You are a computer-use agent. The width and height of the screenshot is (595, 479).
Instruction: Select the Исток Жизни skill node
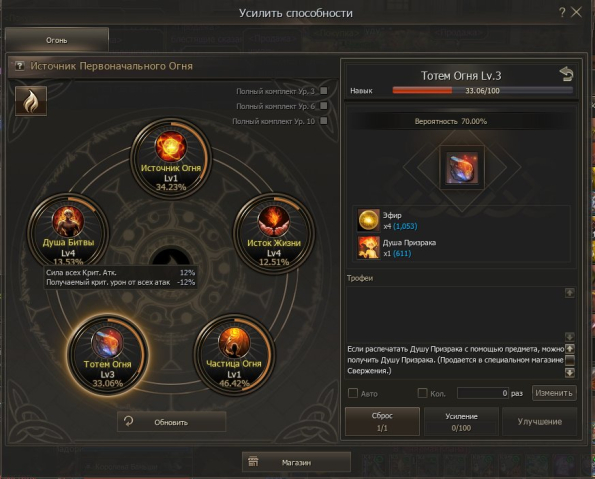274,233
